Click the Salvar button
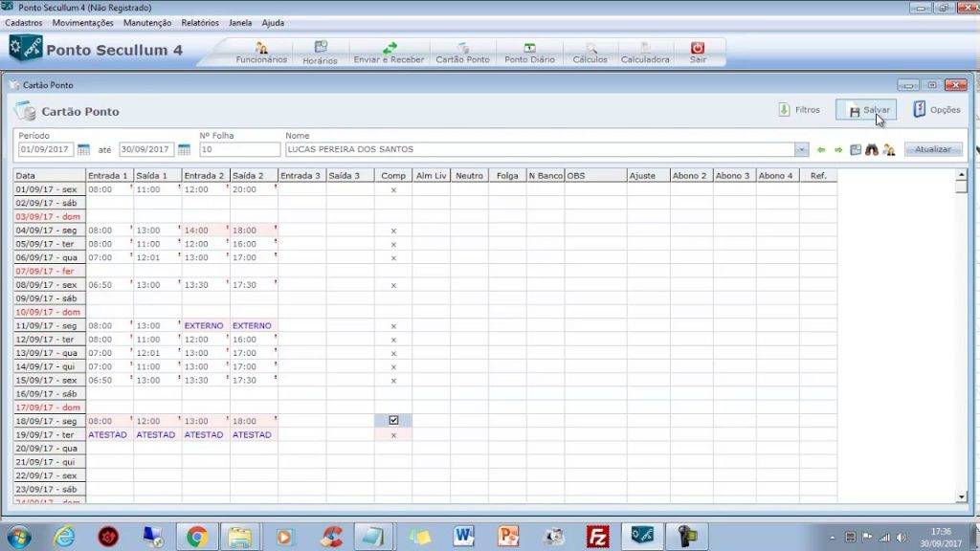Viewport: 980px width, 551px height. coord(866,110)
